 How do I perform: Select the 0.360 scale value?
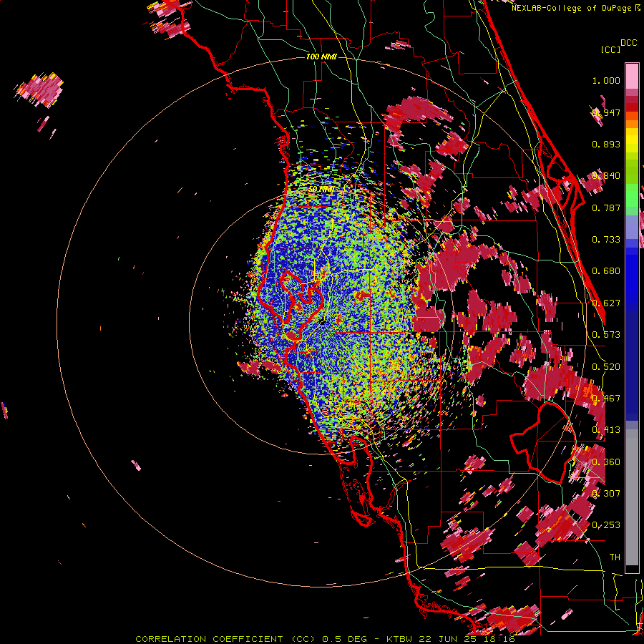(x=606, y=462)
